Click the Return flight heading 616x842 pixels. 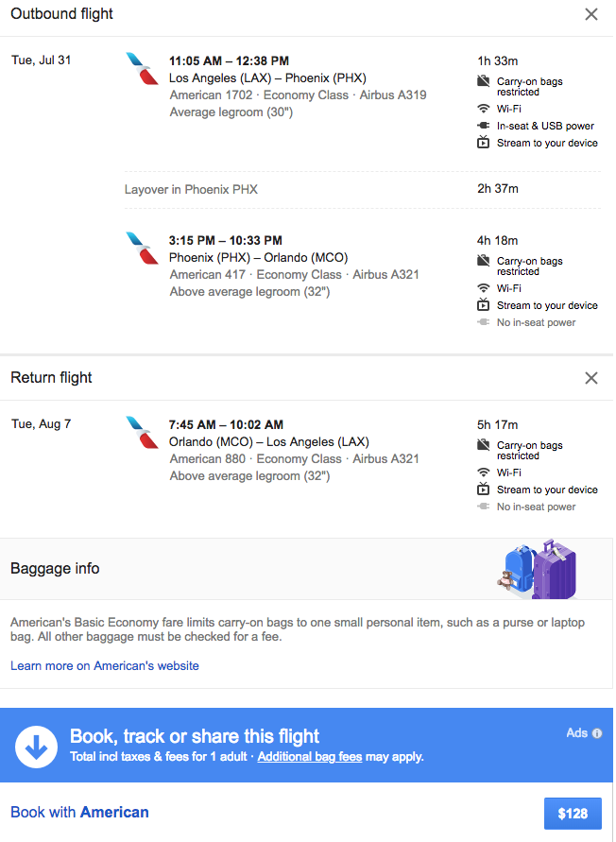(51, 378)
